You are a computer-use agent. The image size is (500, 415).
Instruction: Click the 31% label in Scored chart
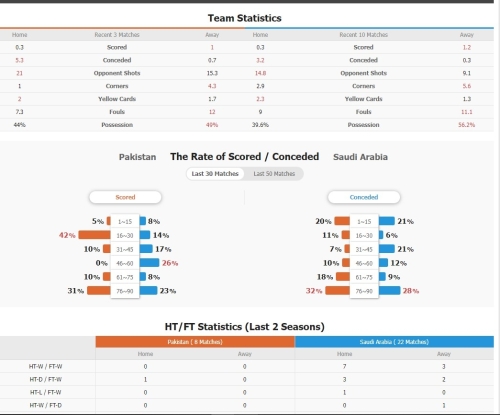(x=76, y=291)
